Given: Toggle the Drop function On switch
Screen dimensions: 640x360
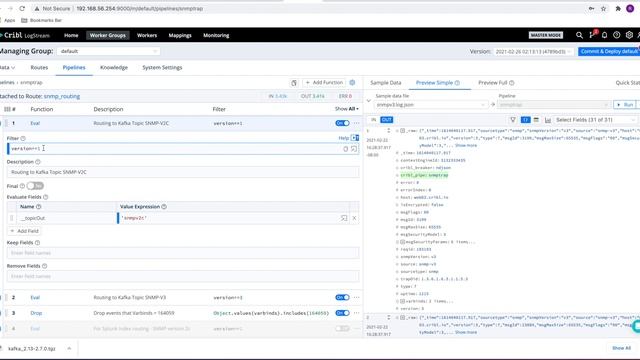Looking at the screenshot, I should (342, 313).
